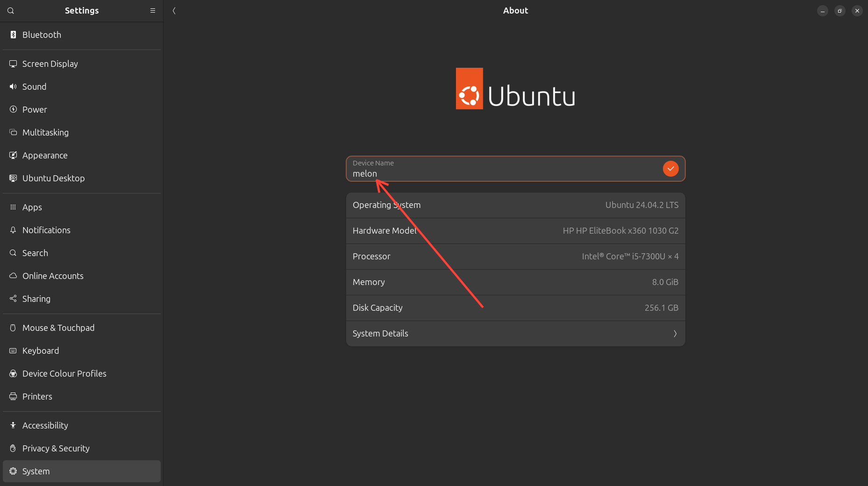Click the System Details chevron arrow
This screenshot has width=868, height=486.
(675, 334)
